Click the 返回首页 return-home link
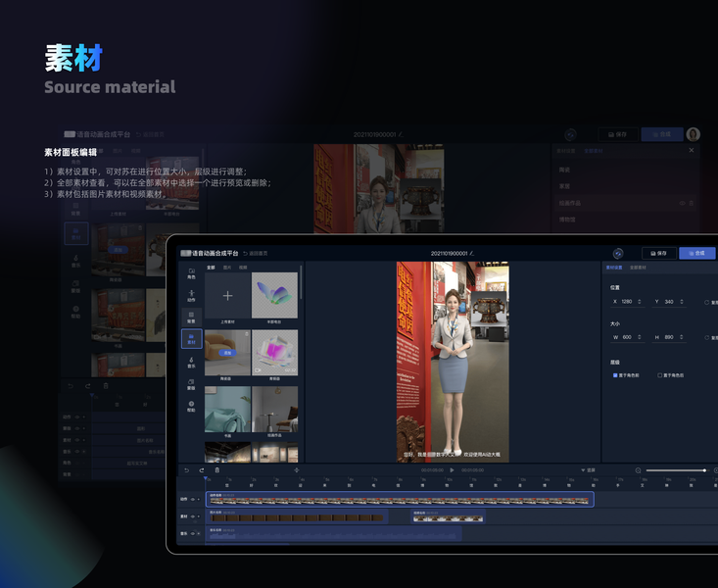Viewport: 718px width, 588px height. pos(255,254)
